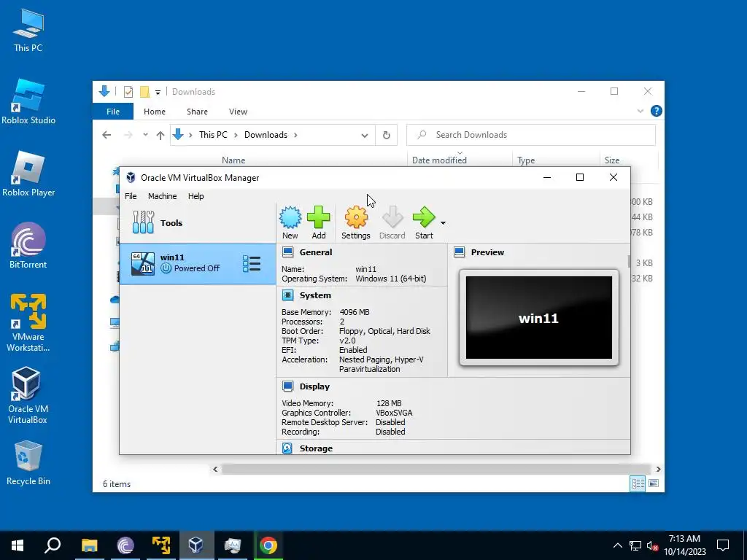Click the Preview section header

(487, 252)
